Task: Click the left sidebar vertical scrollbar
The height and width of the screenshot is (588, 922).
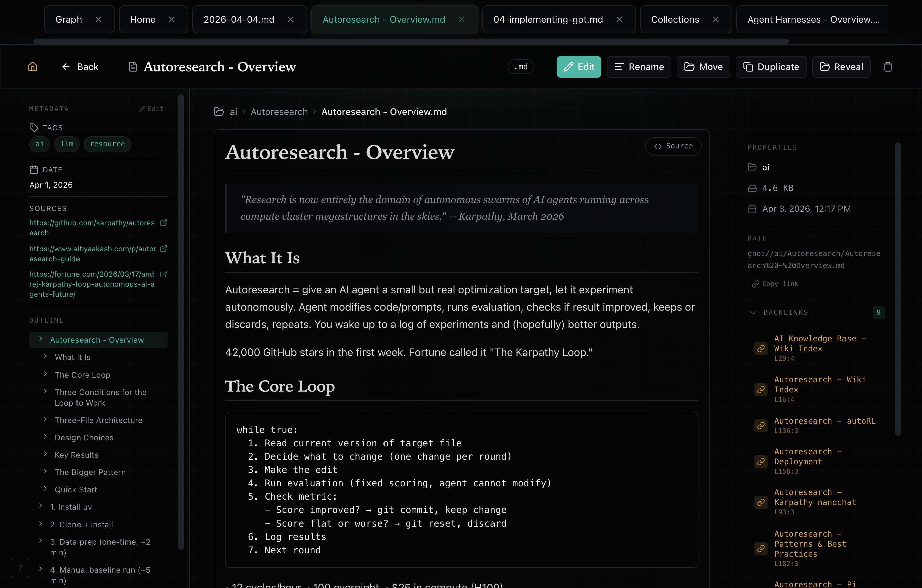Action: point(181,321)
